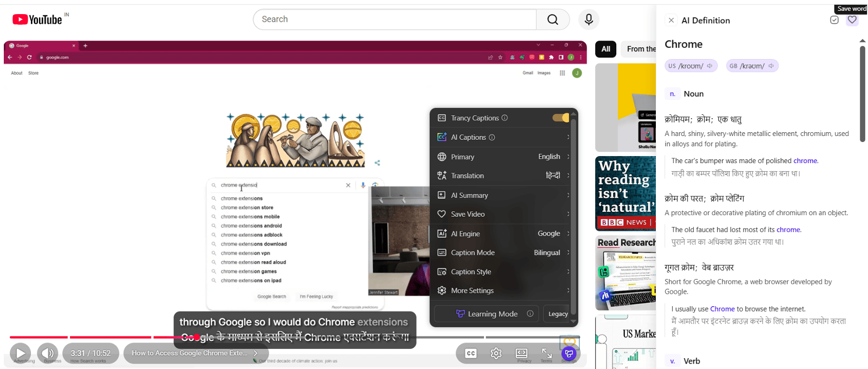Click info icon beside Trancy Captions
Screen dimensions: 868x369
coord(505,118)
